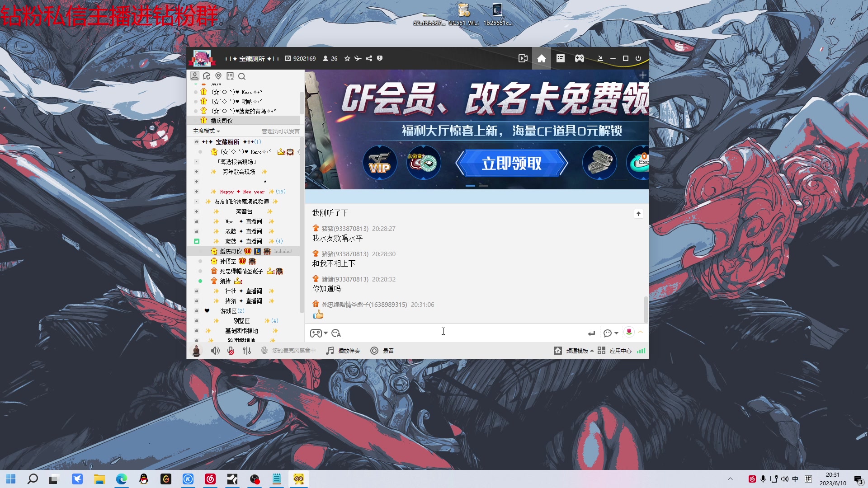Viewport: 868px width, 488px height.
Task: Launch QQ from the Windows taskbar
Action: click(x=144, y=479)
